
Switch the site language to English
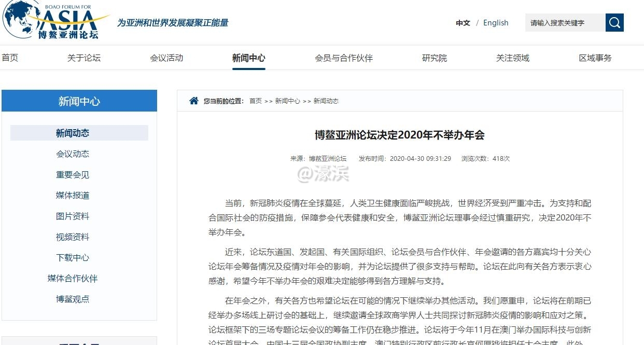tap(495, 22)
